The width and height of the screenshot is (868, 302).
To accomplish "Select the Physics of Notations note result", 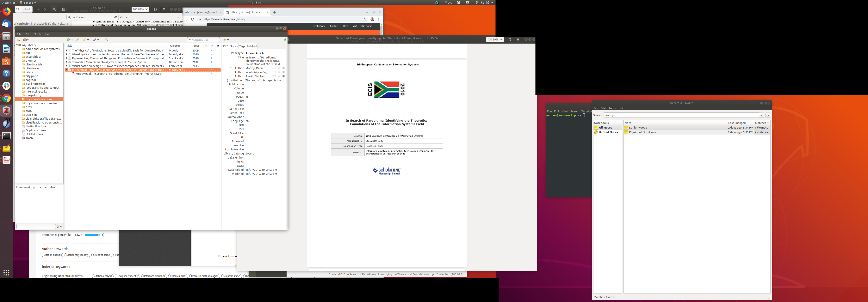I will coord(642,132).
